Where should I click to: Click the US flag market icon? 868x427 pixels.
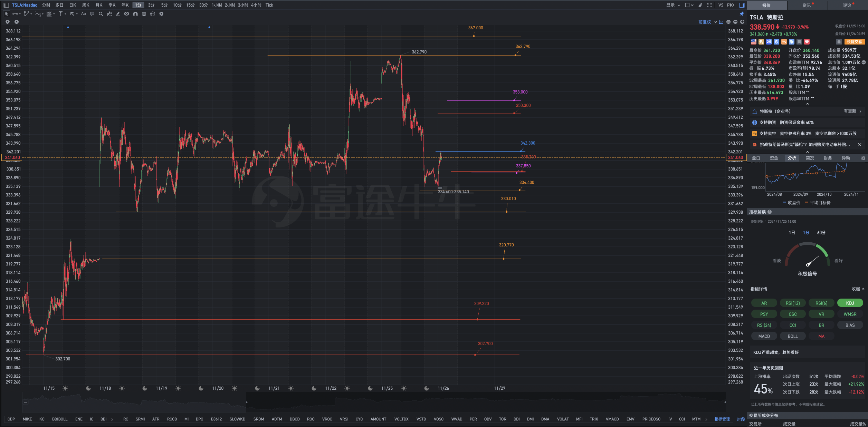754,42
